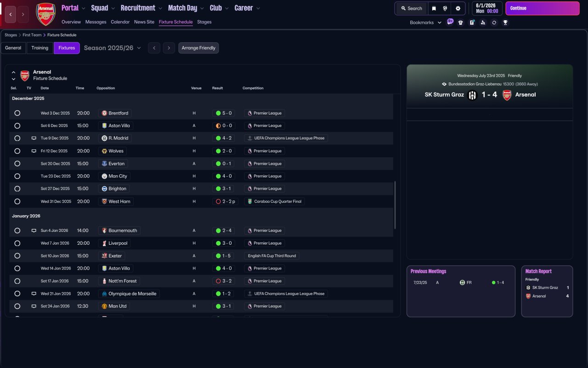This screenshot has height=368, width=588.
Task: Click the SK Sturm Graz badge in match header
Action: (472, 95)
